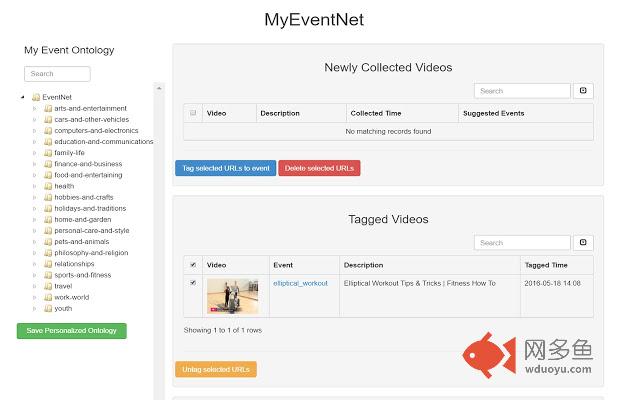Viewport: 640px width, 400px height.
Task: Expand the arts-and-entertainment tree node arrow
Action: click(35, 109)
